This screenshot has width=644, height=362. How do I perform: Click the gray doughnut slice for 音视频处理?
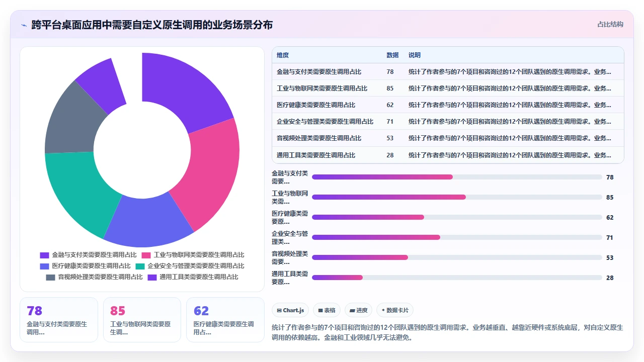point(70,121)
